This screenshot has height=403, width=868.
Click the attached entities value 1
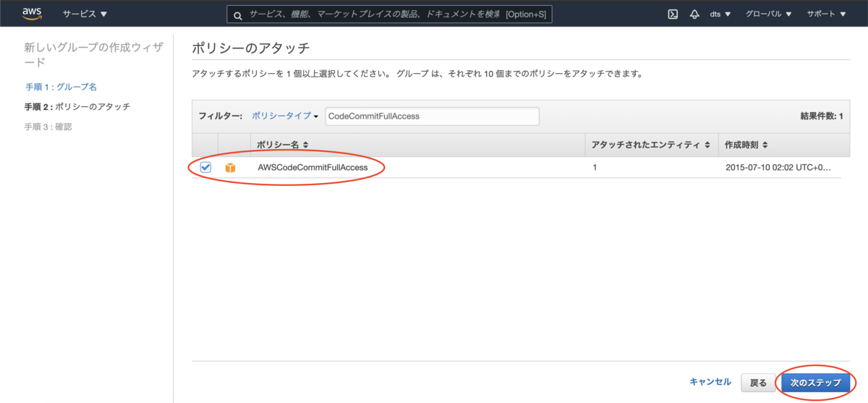point(595,167)
